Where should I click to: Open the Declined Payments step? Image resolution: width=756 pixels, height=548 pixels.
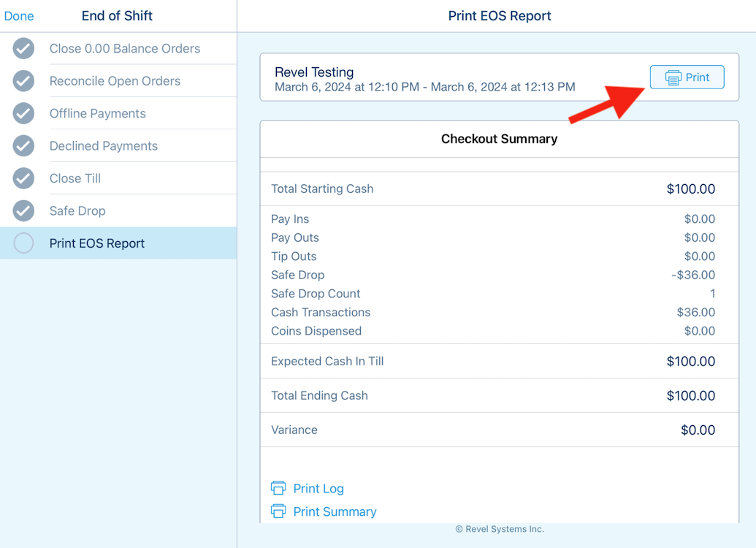(x=104, y=146)
